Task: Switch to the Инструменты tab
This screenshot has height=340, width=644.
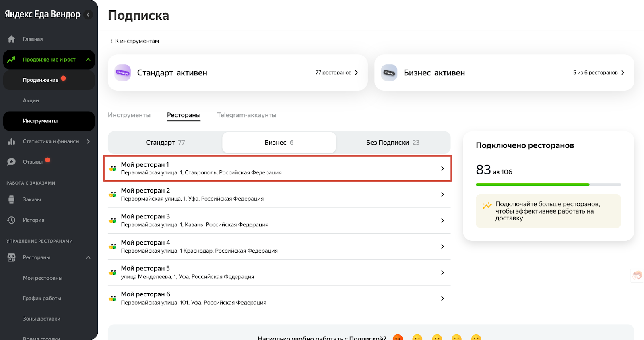Action: [129, 115]
